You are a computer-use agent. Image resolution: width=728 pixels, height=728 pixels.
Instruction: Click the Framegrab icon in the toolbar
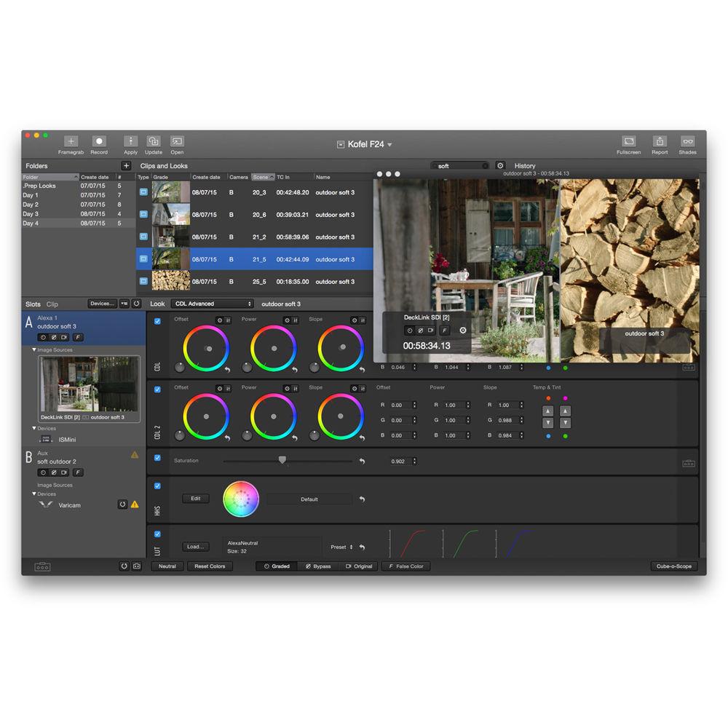[71, 143]
